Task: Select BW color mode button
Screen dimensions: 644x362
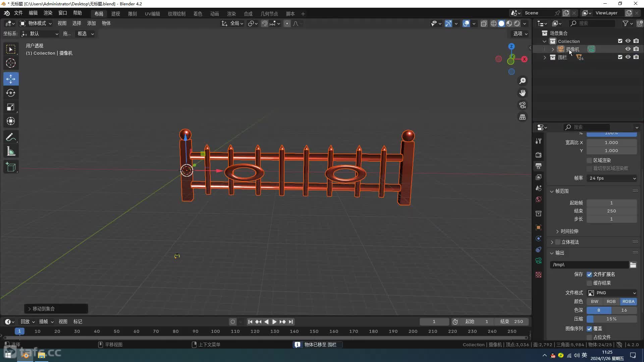Action: coord(595,302)
